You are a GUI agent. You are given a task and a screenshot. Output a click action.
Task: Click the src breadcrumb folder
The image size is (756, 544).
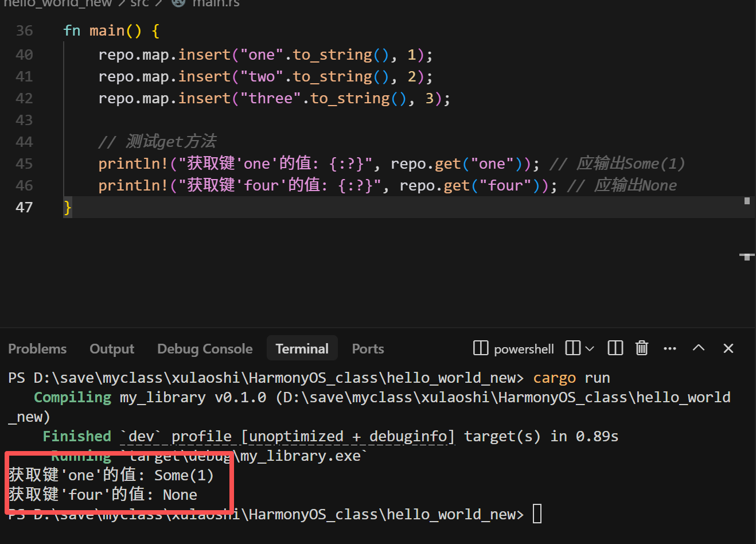pyautogui.click(x=139, y=3)
